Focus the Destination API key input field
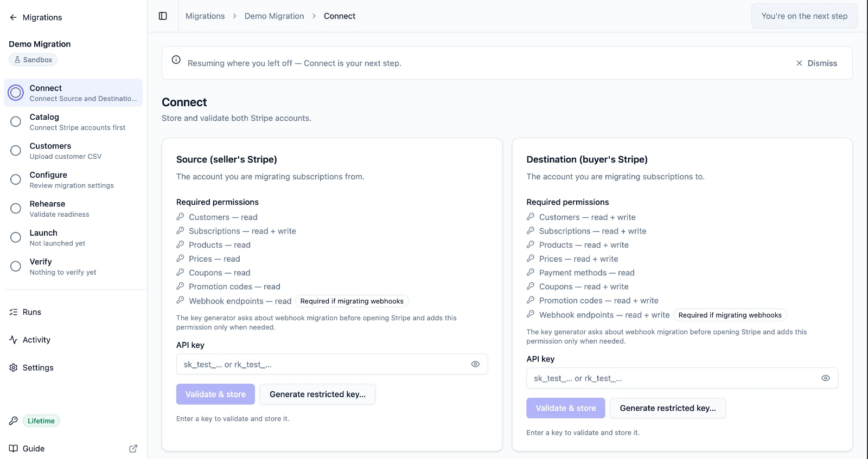Image resolution: width=868 pixels, height=459 pixels. tap(682, 378)
